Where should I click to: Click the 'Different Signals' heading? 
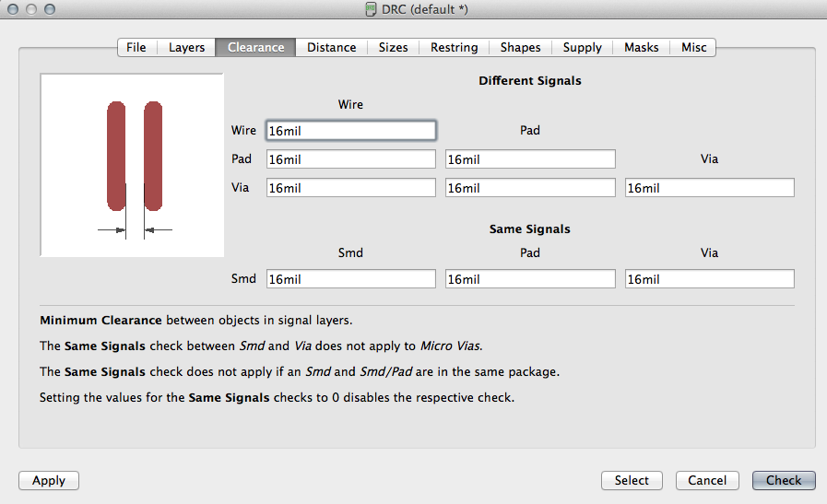(x=530, y=81)
